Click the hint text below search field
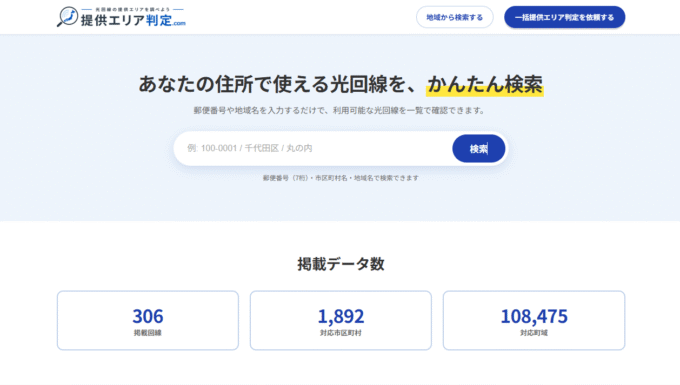Screen dimensions: 680x385 pos(341,178)
